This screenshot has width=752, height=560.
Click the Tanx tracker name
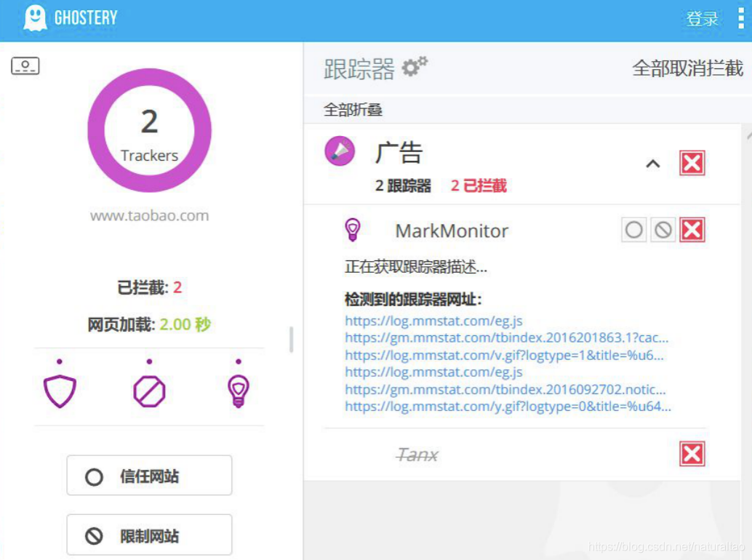click(417, 455)
